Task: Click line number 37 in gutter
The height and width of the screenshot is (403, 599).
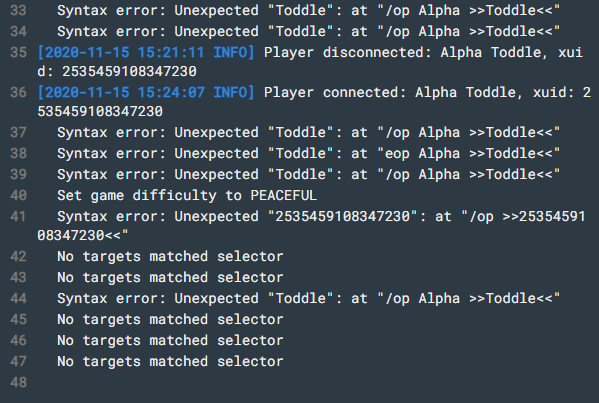Action: click(18, 133)
